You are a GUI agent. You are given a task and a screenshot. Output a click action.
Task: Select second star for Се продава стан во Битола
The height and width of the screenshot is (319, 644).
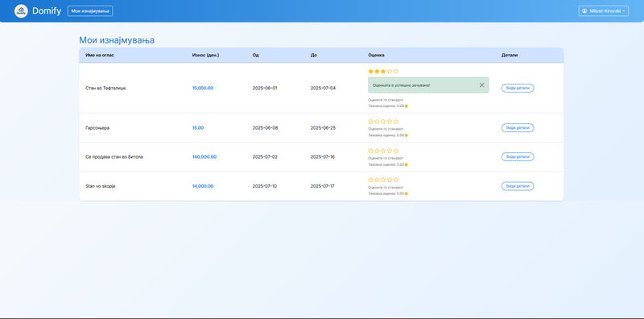click(377, 151)
